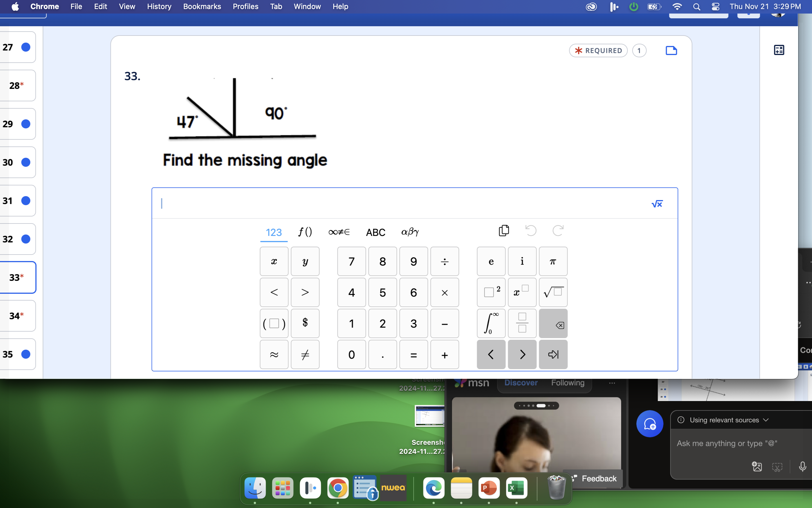Click the tab-forward arrow key on keypad
Viewport: 812px width, 508px height.
pyautogui.click(x=553, y=354)
